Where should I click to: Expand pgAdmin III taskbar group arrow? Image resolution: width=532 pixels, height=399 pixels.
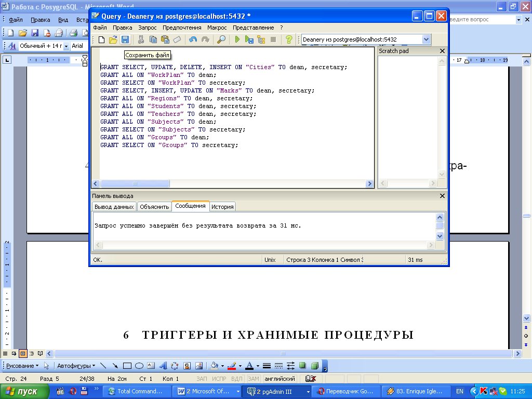pos(308,392)
